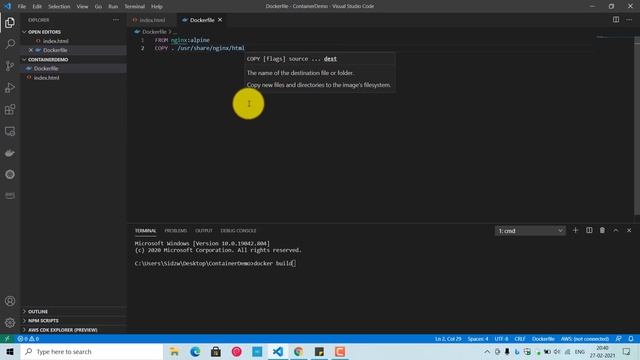Click AWS: (not connected) status item

coord(584,339)
